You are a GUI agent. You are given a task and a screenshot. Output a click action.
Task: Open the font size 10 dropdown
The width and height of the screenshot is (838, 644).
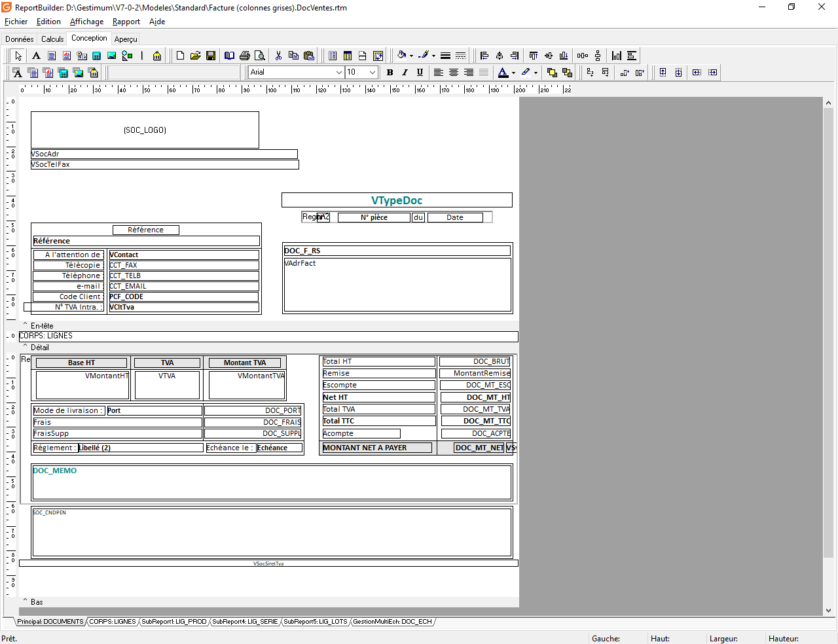(x=373, y=73)
